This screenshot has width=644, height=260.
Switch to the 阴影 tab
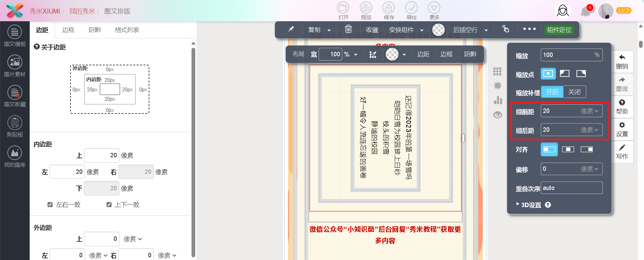pyautogui.click(x=95, y=30)
